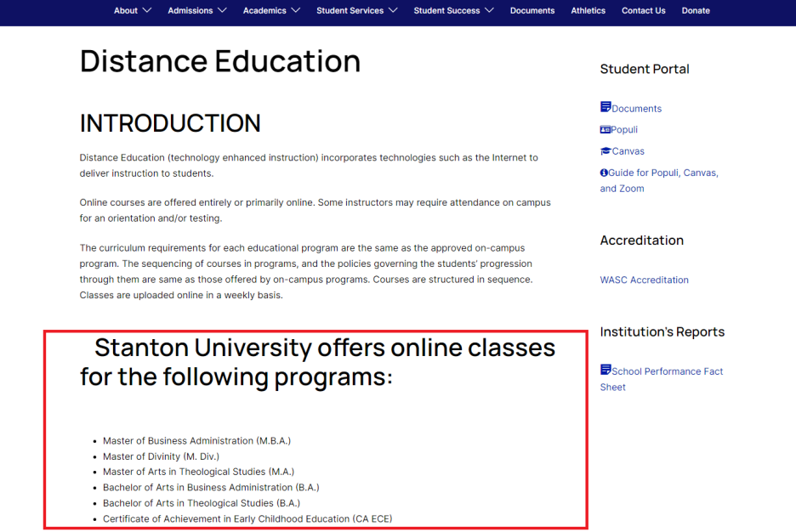Click the paragraph starting 'Online courses are offered'

click(316, 211)
